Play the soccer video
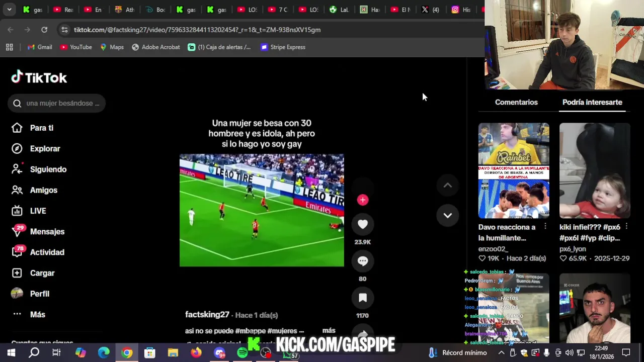The width and height of the screenshot is (644, 362). [262, 210]
